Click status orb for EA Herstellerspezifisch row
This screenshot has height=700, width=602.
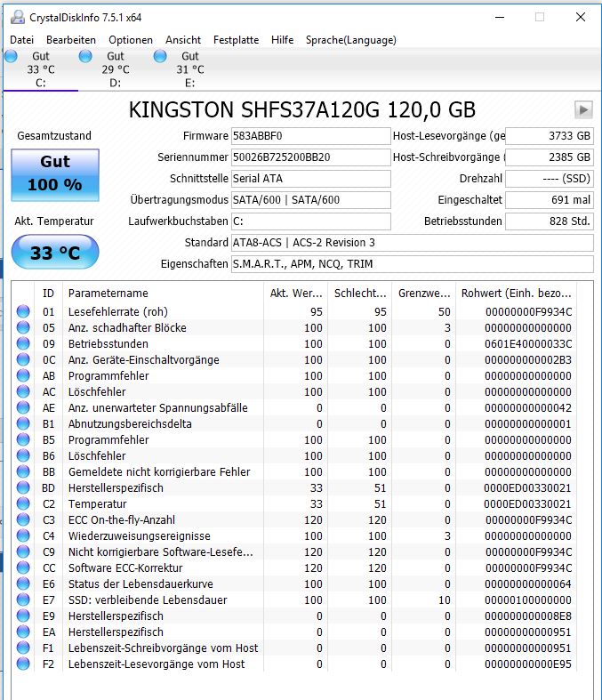coord(23,632)
